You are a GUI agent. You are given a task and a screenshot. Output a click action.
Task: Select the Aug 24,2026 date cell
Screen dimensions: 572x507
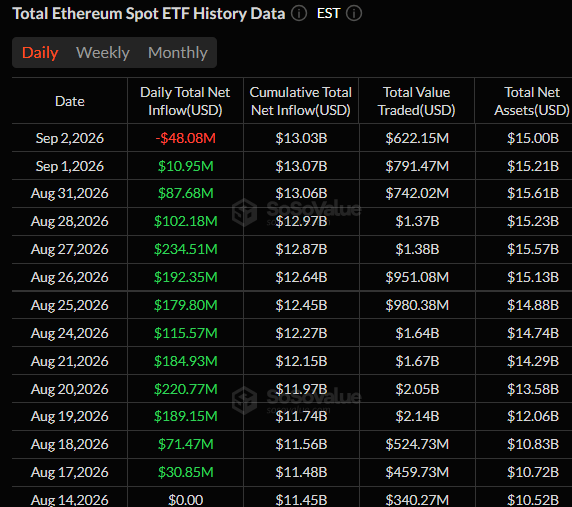tap(70, 333)
